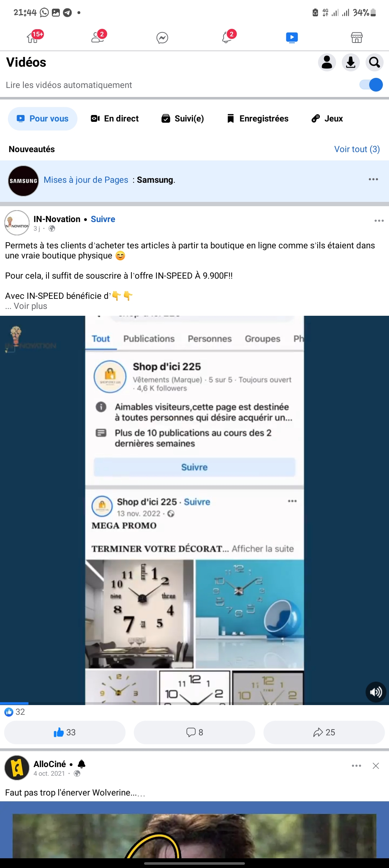The width and height of the screenshot is (389, 868).
Task: Dismiss the AlloCiné post
Action: 376,766
